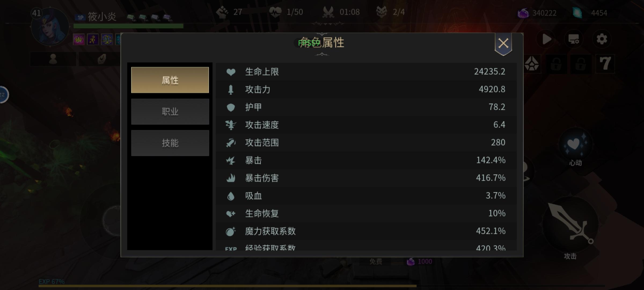Select the 属性 tab
Image resolution: width=644 pixels, height=290 pixels.
tap(170, 80)
